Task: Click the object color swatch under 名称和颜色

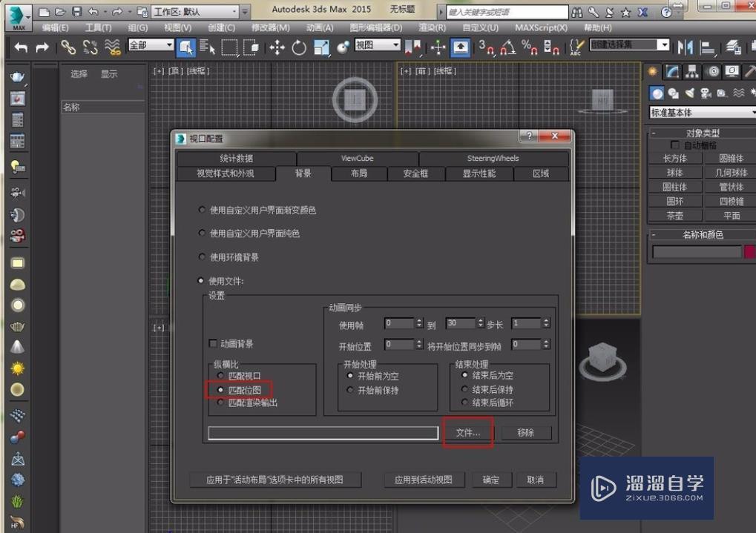Action: tap(748, 252)
